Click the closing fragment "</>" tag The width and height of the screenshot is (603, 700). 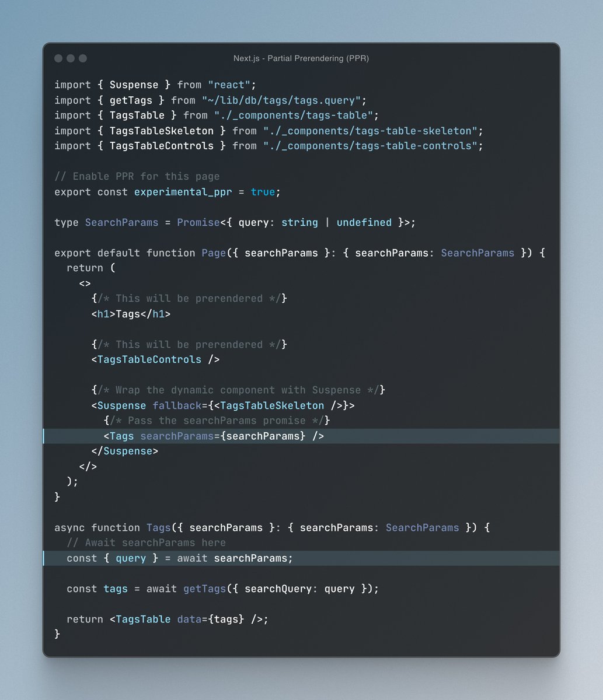coord(88,466)
